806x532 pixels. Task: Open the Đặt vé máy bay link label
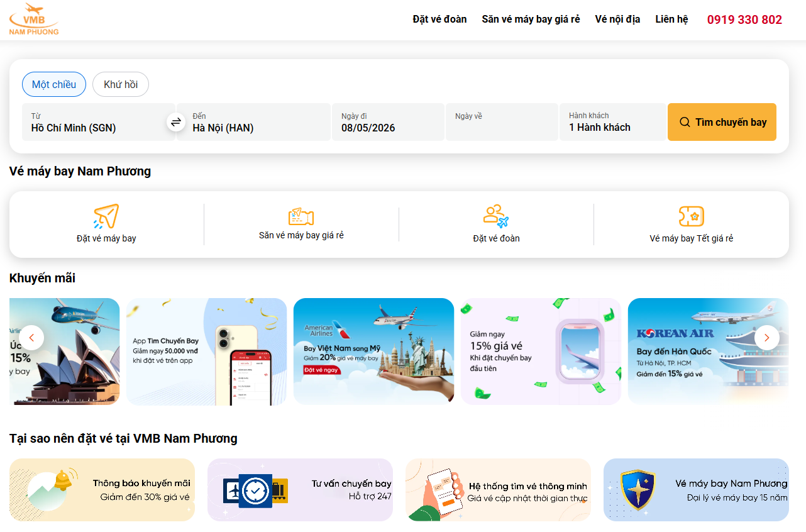[106, 238]
